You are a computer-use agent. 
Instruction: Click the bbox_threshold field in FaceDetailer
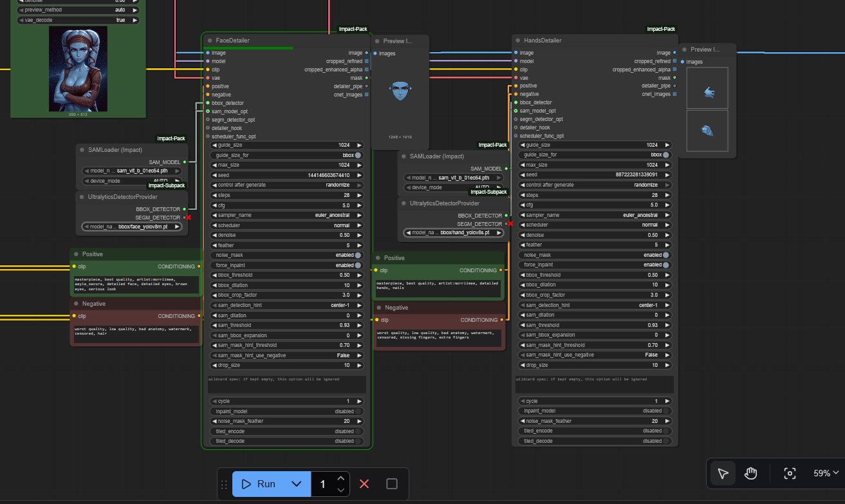[x=286, y=275]
